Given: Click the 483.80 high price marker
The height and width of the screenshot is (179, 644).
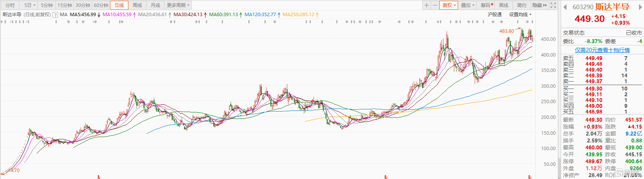Looking at the screenshot, I should 506,31.
